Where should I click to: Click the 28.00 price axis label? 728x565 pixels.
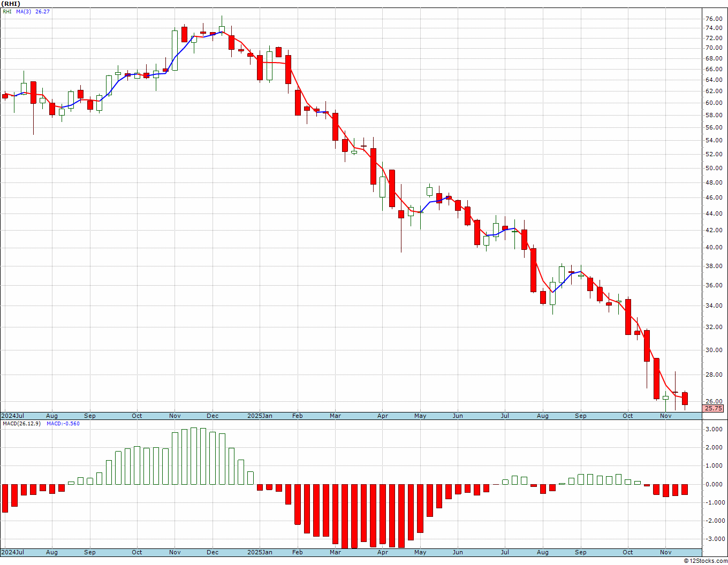click(714, 375)
